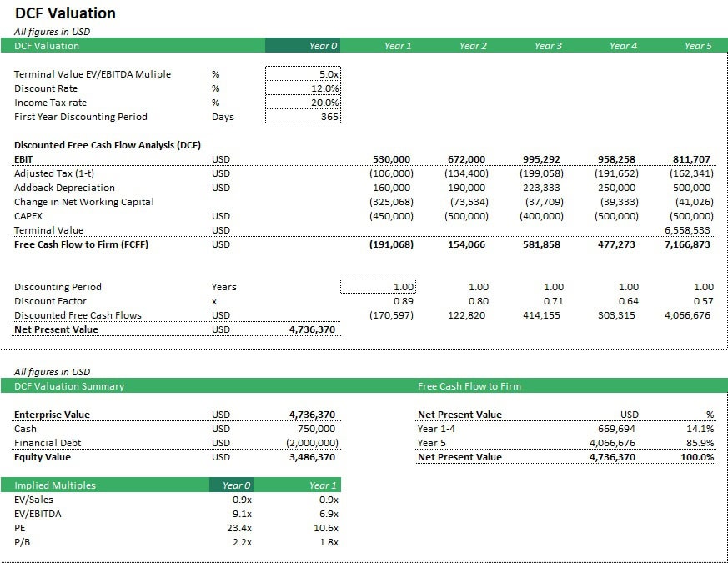
Task: Click the Year 0 column header
Action: tap(303, 46)
